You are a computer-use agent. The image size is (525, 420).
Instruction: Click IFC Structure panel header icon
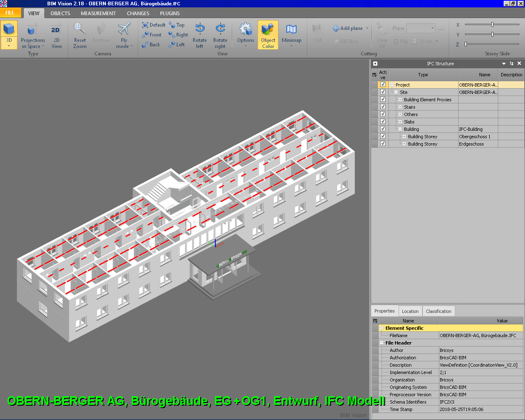point(375,64)
